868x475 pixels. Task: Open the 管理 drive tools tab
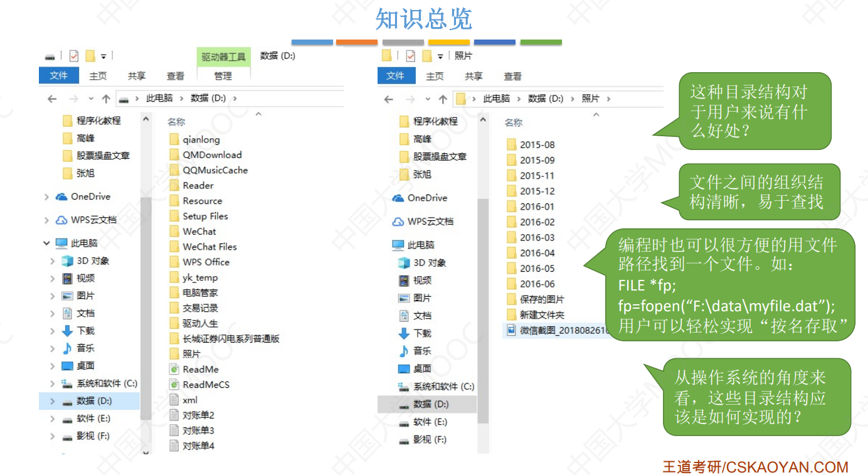[223, 76]
